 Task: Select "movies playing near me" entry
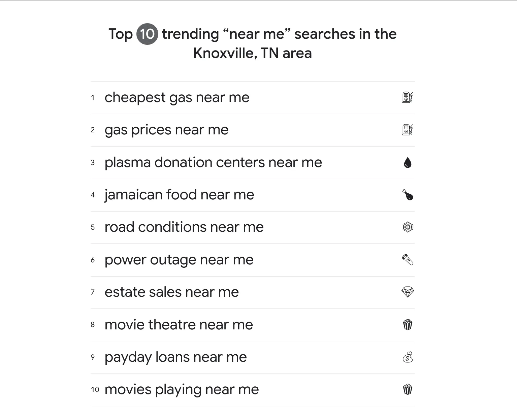coord(182,389)
